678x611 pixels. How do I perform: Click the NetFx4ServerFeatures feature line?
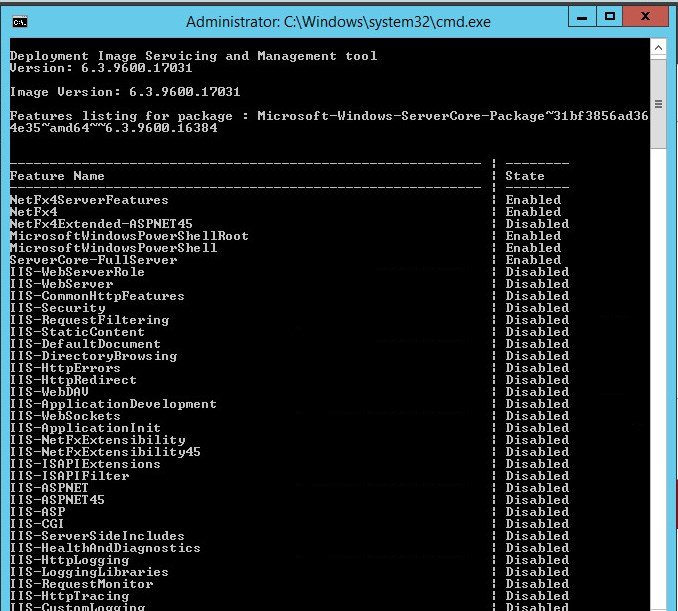click(89, 200)
